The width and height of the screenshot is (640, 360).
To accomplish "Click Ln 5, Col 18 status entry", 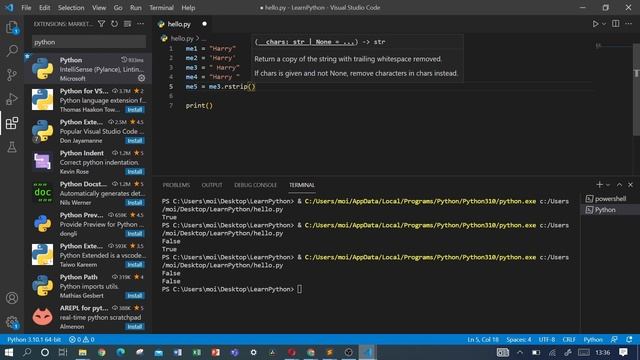I will (x=483, y=340).
